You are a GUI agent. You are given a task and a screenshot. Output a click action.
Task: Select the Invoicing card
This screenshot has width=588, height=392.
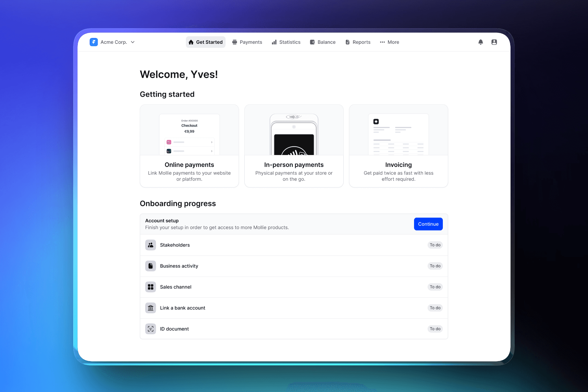(398, 146)
